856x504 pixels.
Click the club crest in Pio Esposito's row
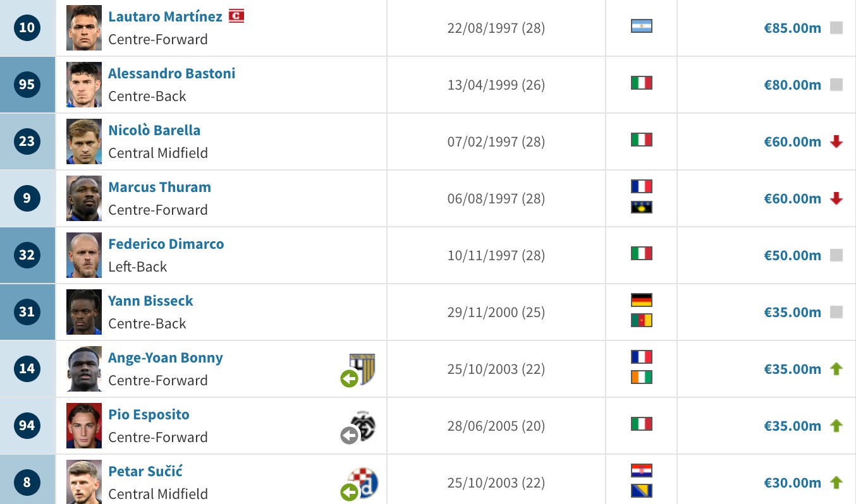point(364,426)
